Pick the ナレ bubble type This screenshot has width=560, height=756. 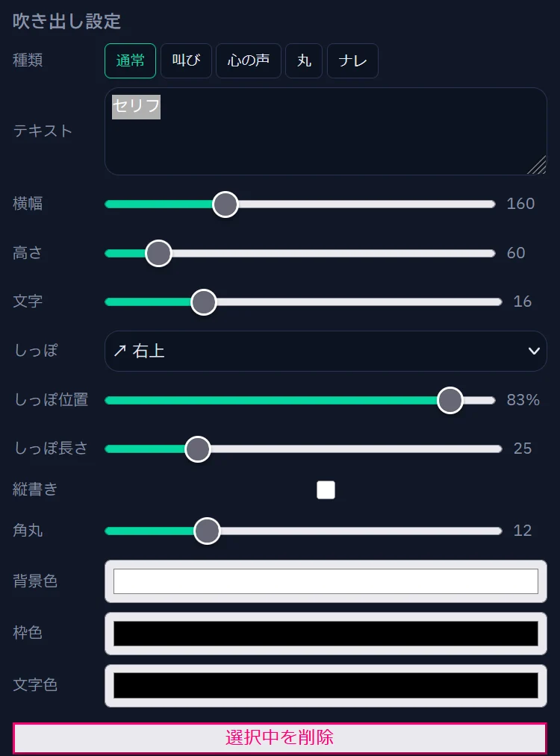point(352,60)
